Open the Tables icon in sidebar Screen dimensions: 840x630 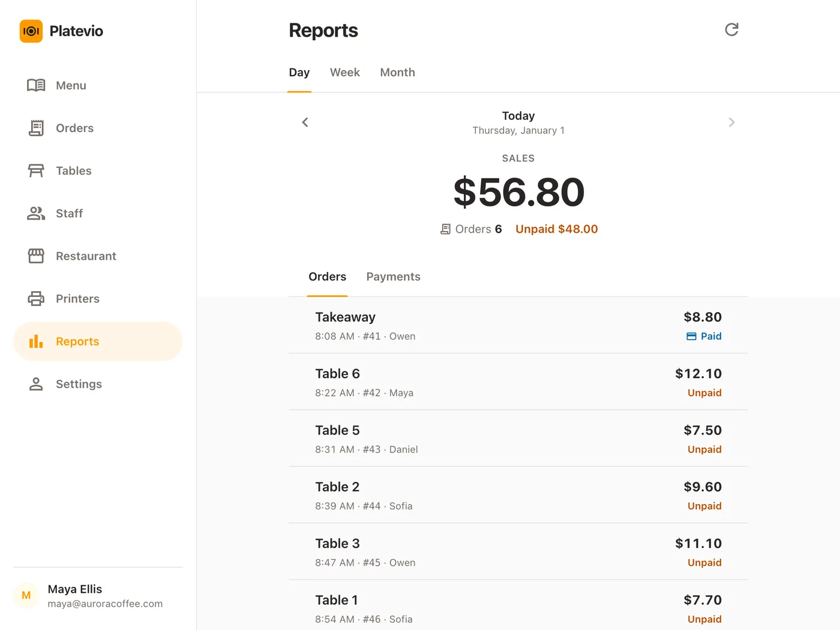point(36,170)
